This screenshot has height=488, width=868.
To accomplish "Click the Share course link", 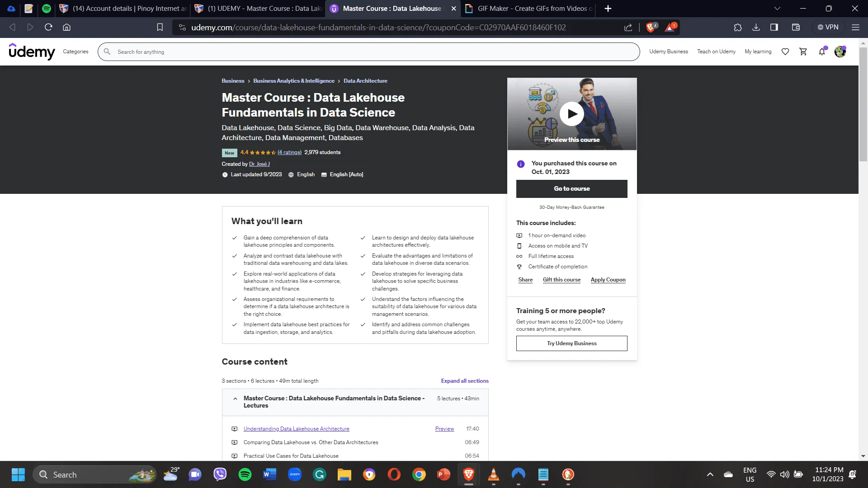I will click(x=525, y=280).
